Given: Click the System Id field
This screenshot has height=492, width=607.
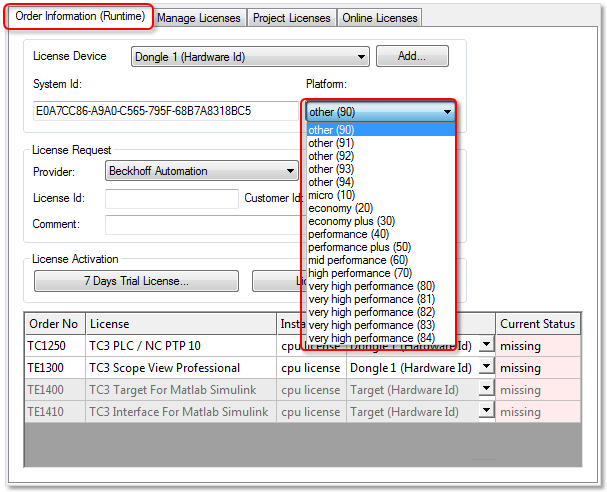Looking at the screenshot, I should click(x=166, y=111).
